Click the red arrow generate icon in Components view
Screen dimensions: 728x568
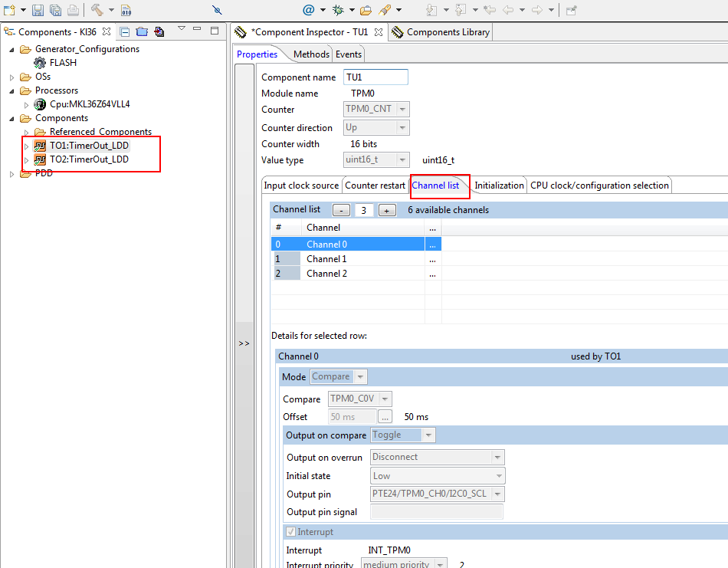[159, 31]
